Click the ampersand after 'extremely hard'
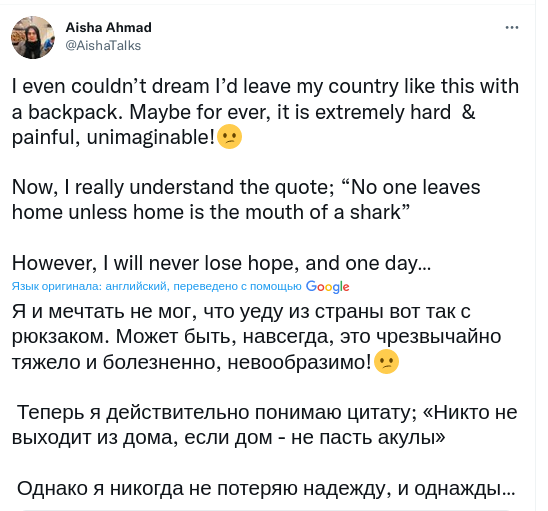Screen dimensions: 548x511 468,112
